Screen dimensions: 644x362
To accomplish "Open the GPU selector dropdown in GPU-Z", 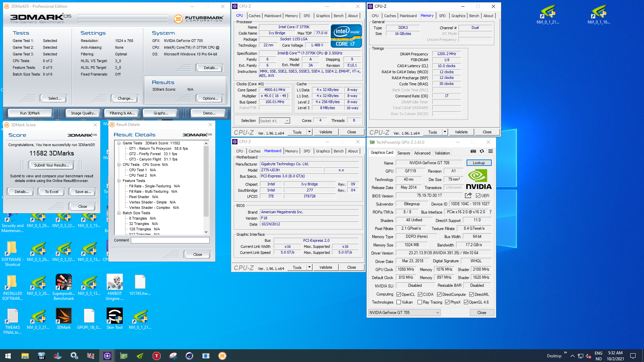I will (x=404, y=313).
